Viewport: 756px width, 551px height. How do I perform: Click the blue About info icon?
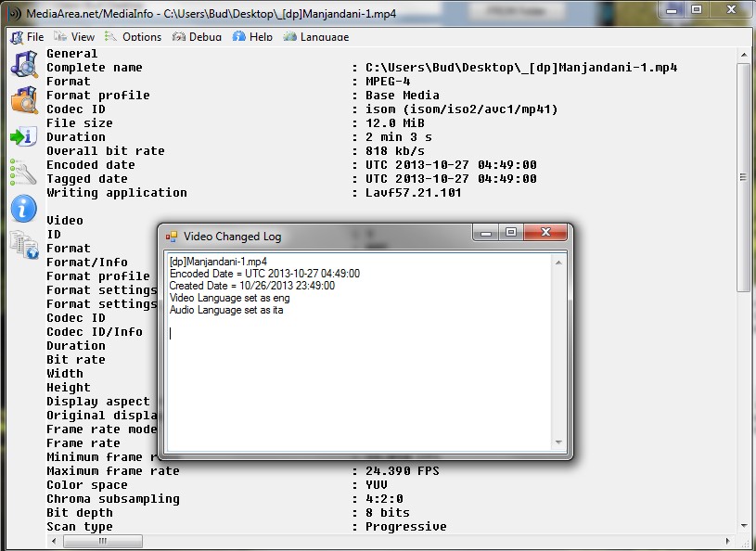point(23,209)
